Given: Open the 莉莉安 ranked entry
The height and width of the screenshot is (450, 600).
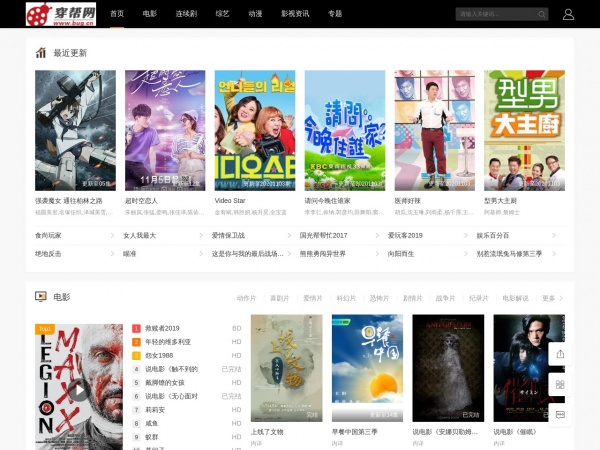Looking at the screenshot, I should pos(187,410).
